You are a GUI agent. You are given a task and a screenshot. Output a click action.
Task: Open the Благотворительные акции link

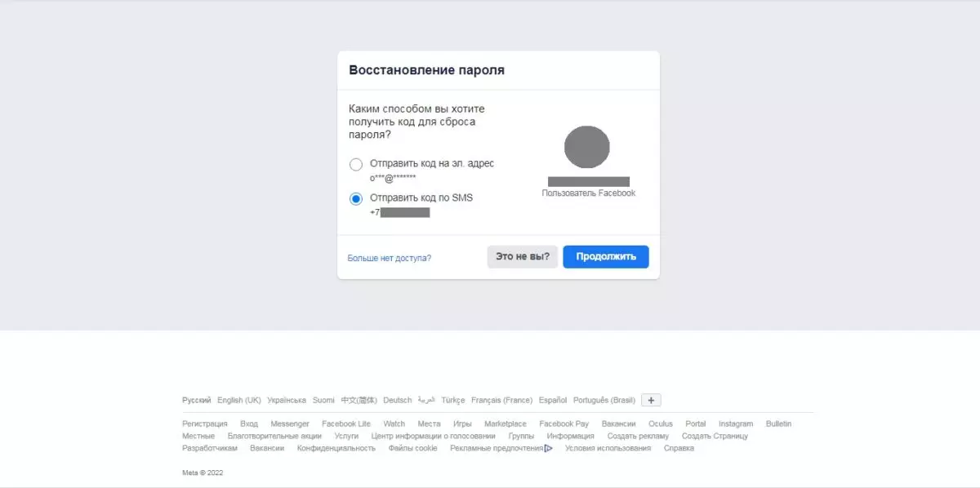click(274, 436)
